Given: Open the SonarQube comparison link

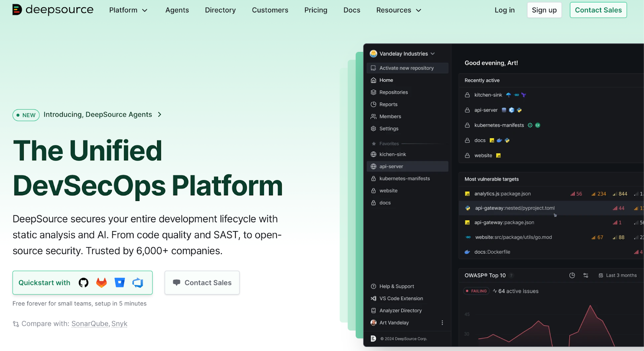Looking at the screenshot, I should coord(90,324).
